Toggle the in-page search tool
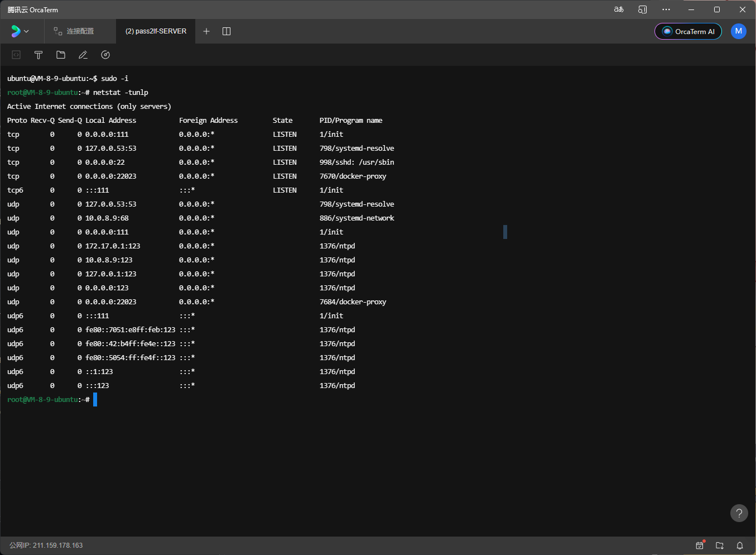Image resolution: width=756 pixels, height=555 pixels. pos(642,9)
